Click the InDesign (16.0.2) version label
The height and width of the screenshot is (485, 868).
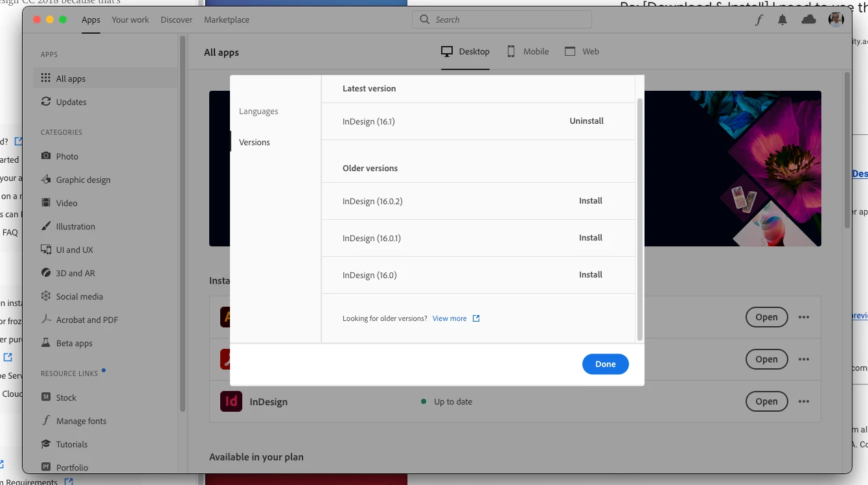[372, 201]
